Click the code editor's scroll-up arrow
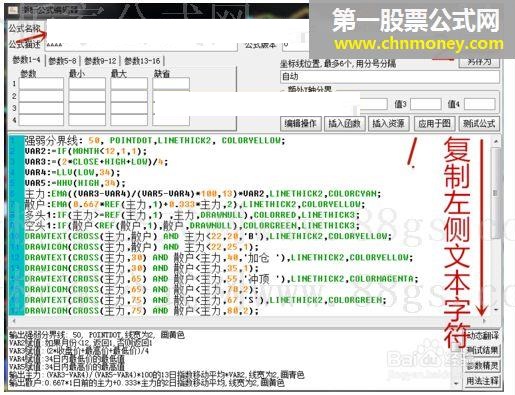515x395 pixels. 496,141
